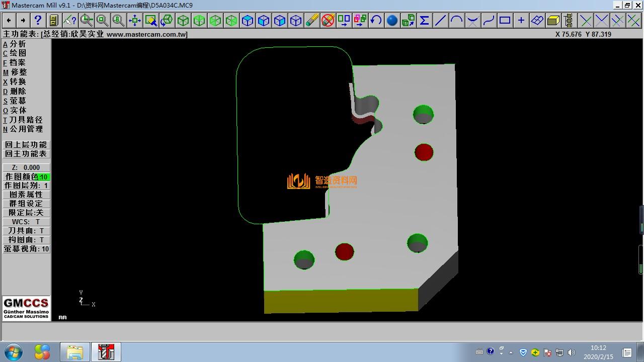Click the green 作图颜色 color swatch
Image resolution: width=644 pixels, height=362 pixels.
[43, 177]
